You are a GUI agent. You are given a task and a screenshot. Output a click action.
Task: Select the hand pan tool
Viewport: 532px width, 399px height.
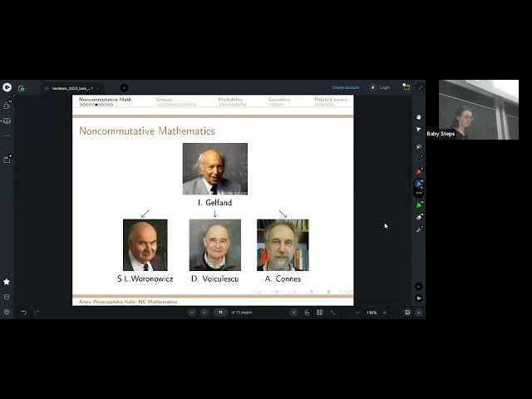click(419, 116)
